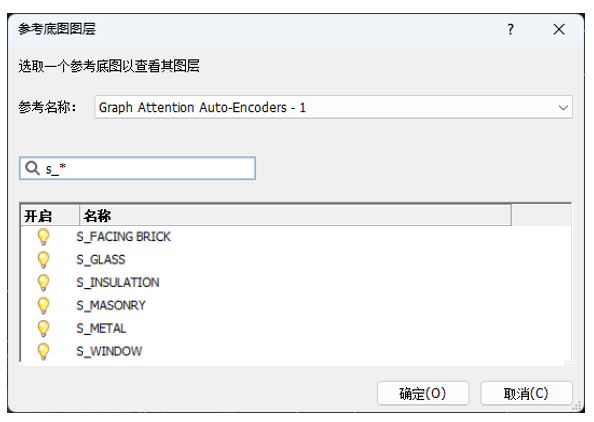Toggle the S_MASONRY lightbulb icon
The image size is (594, 422).
43,306
